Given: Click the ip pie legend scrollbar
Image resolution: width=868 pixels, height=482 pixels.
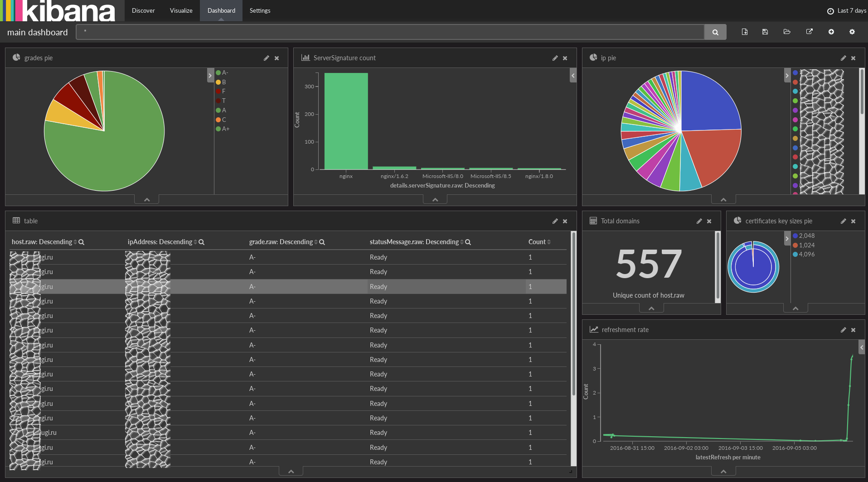Looking at the screenshot, I should (x=862, y=92).
